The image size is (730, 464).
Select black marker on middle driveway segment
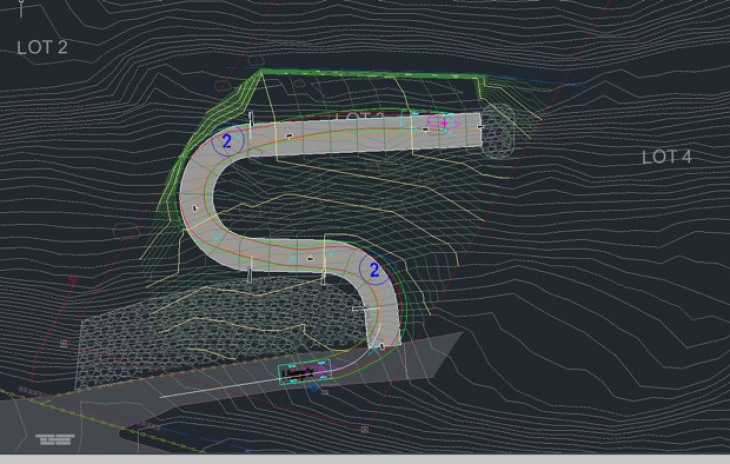(312, 260)
